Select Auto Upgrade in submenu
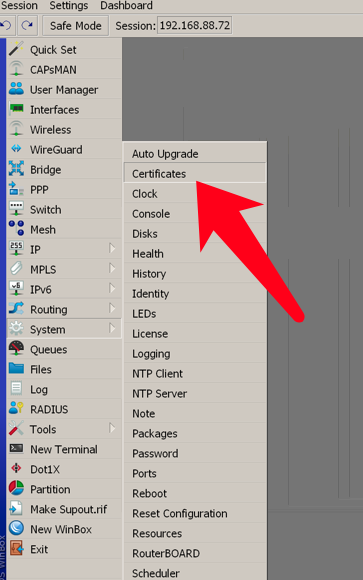 195,154
